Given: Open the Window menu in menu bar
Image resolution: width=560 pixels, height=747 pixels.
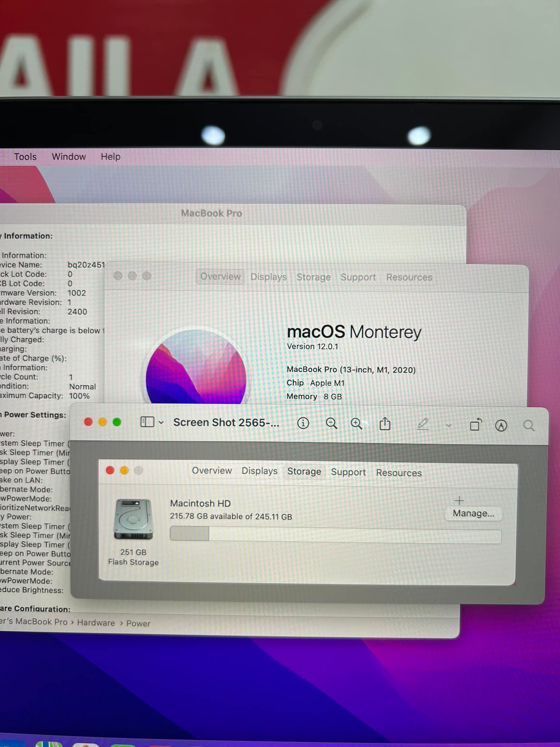Looking at the screenshot, I should (69, 157).
